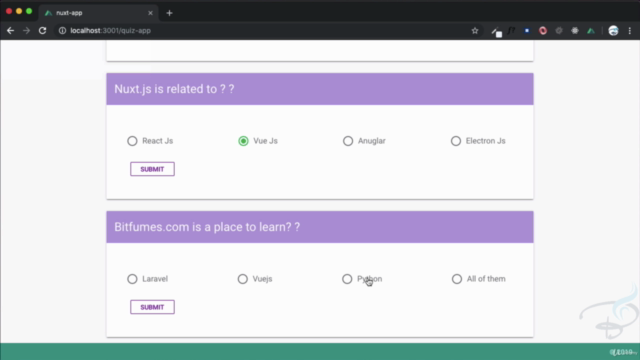Screen dimensions: 640x360
Task: Select All of them option
Action: [x=478, y=279]
